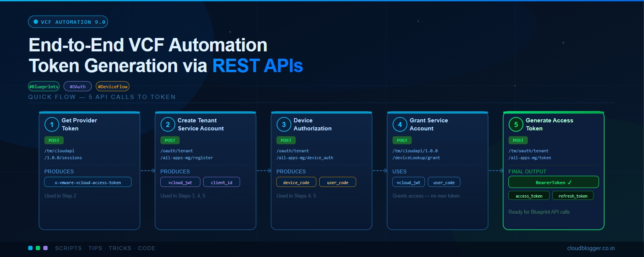Click the POST badge in Device Authorization card

pyautogui.click(x=286, y=140)
